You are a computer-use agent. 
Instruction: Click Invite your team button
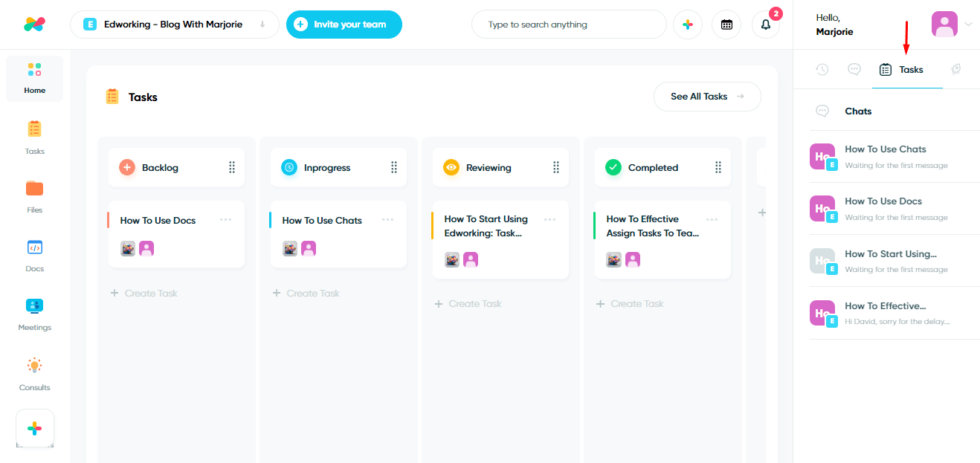[x=344, y=25]
